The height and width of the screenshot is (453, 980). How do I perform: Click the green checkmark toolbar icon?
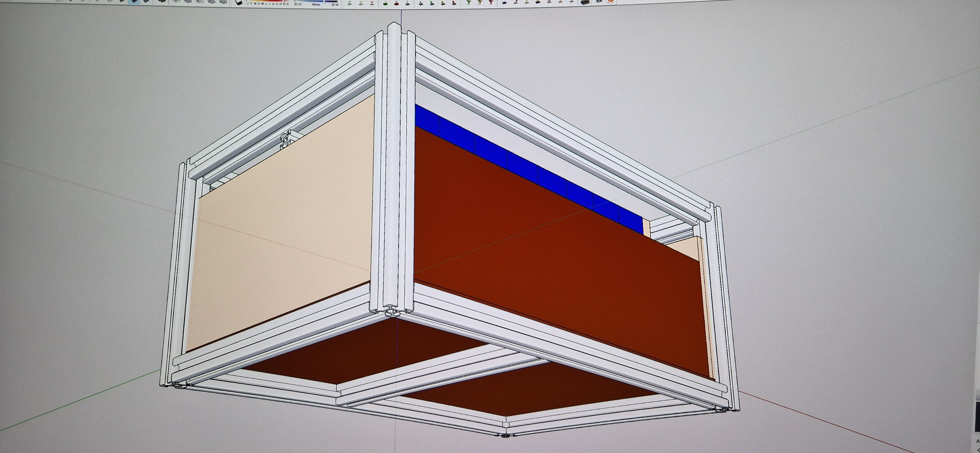pos(349,3)
